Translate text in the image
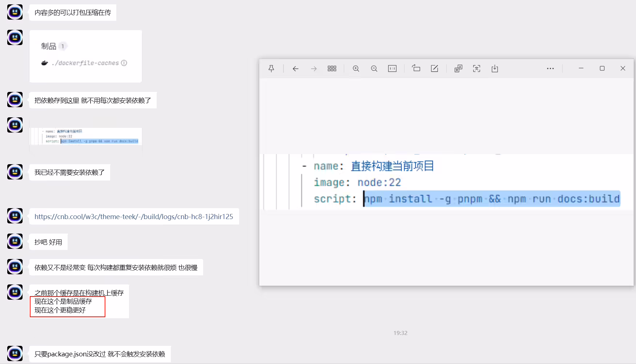Image resolution: width=636 pixels, height=364 pixels. pyautogui.click(x=458, y=68)
